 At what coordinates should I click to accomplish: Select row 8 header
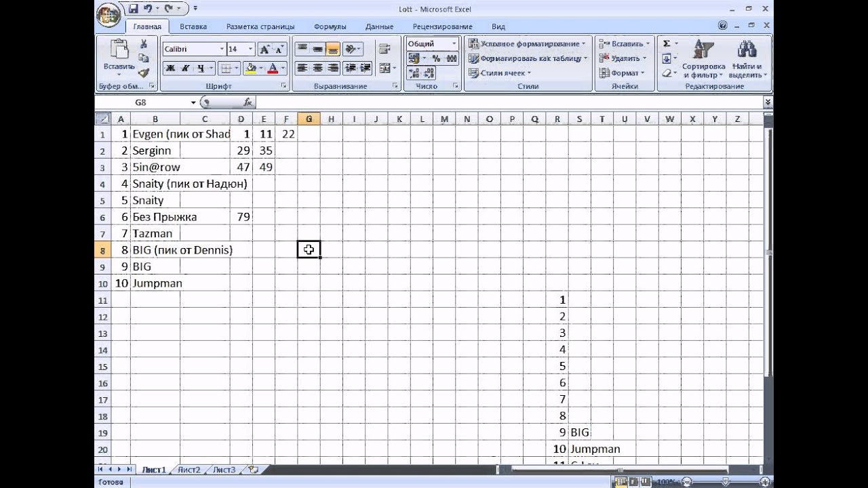point(103,250)
